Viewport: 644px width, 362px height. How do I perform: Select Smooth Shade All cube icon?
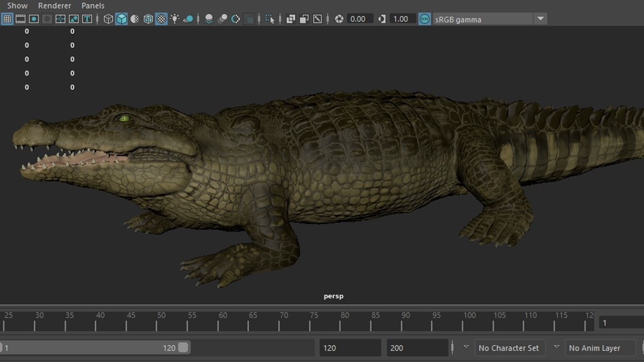pyautogui.click(x=122, y=19)
